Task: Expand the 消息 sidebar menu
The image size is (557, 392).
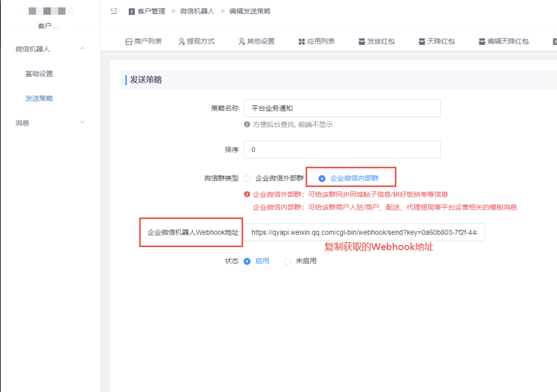Action: [x=82, y=122]
